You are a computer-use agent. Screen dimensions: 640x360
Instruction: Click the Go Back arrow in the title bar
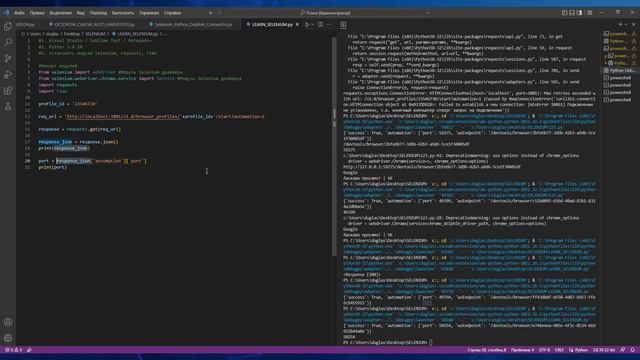[211, 13]
